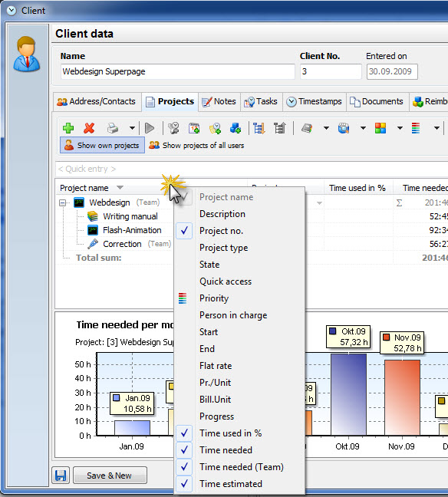Open the dropdown beside colored squares icon

point(400,128)
